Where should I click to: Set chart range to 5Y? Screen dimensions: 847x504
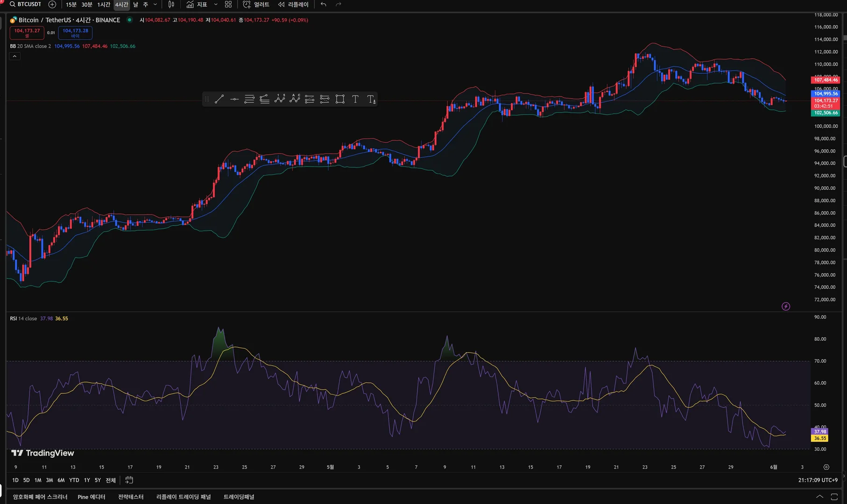(x=98, y=480)
